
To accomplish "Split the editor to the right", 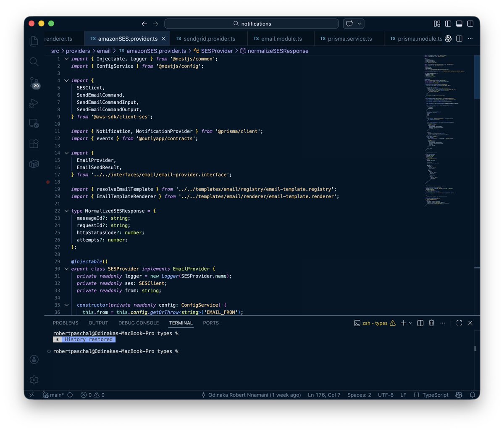I will 459,39.
